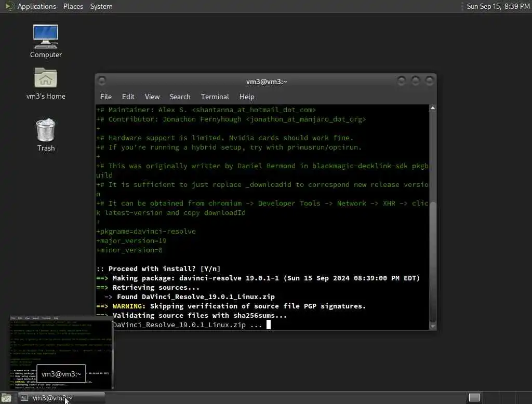
Task: Open the System menu in top panel
Action: 101,6
